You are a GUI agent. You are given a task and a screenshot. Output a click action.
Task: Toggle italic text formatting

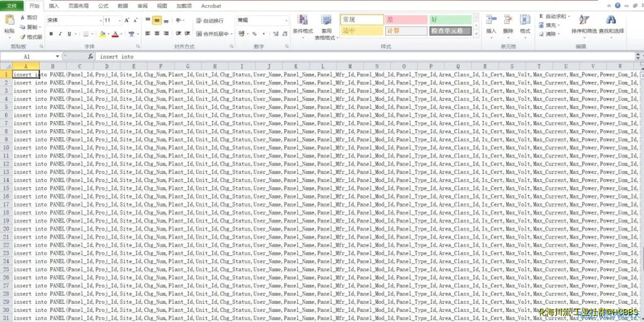point(60,34)
